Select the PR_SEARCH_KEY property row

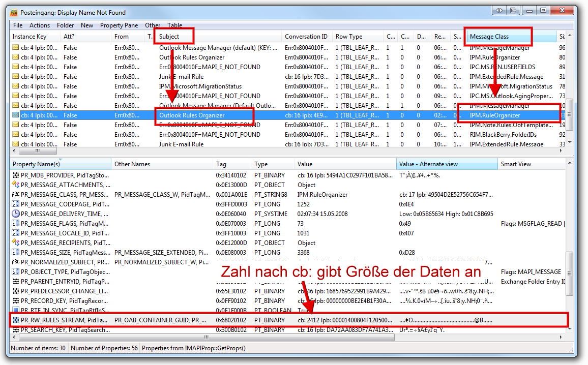click(x=153, y=330)
